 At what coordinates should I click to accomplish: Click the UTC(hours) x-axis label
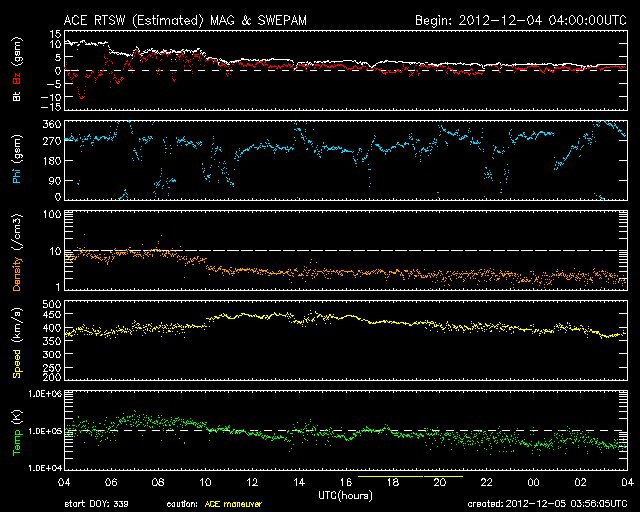(x=342, y=495)
